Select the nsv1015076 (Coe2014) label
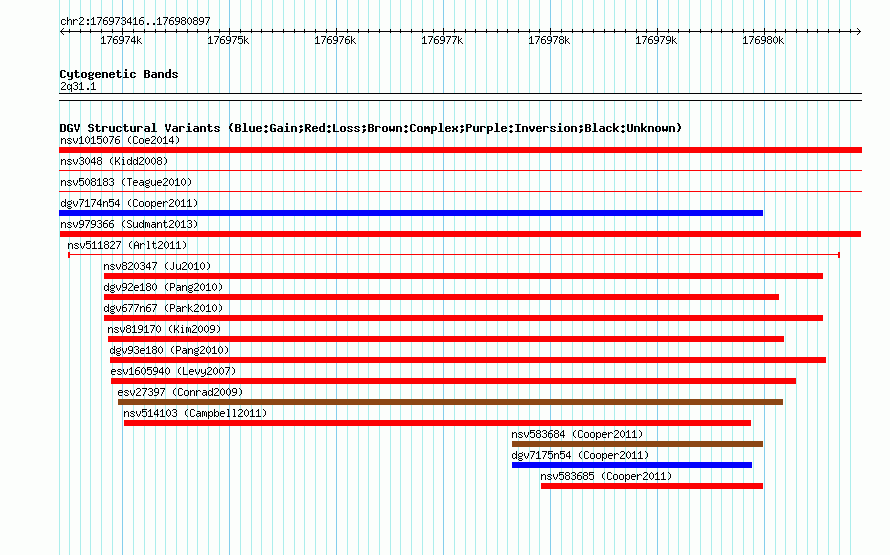This screenshot has width=890, height=555. point(120,140)
